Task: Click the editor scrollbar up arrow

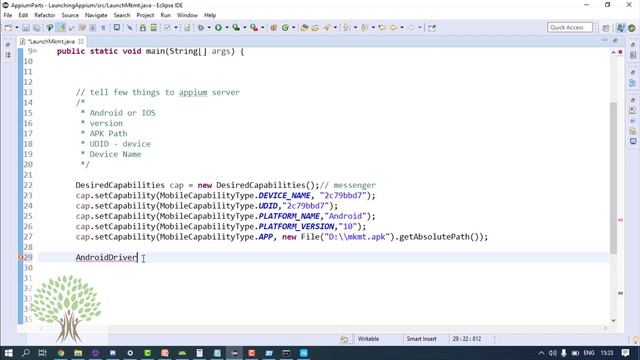Action: 613,52
